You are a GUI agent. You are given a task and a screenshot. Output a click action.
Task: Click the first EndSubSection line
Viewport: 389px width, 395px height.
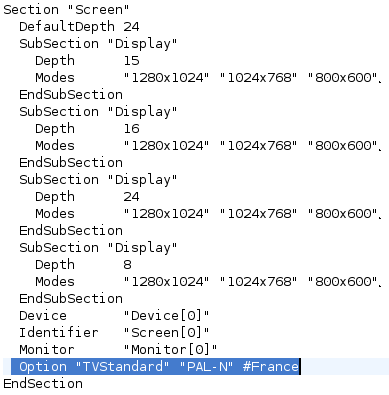[71, 95]
